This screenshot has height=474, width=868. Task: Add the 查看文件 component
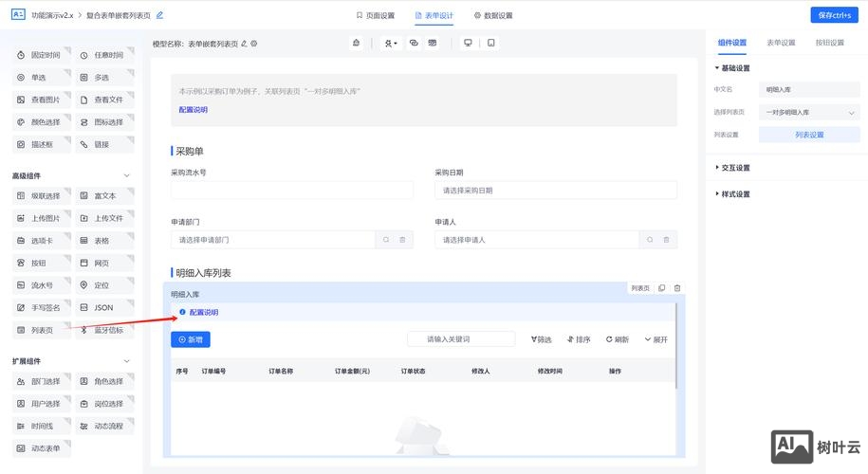click(x=104, y=100)
